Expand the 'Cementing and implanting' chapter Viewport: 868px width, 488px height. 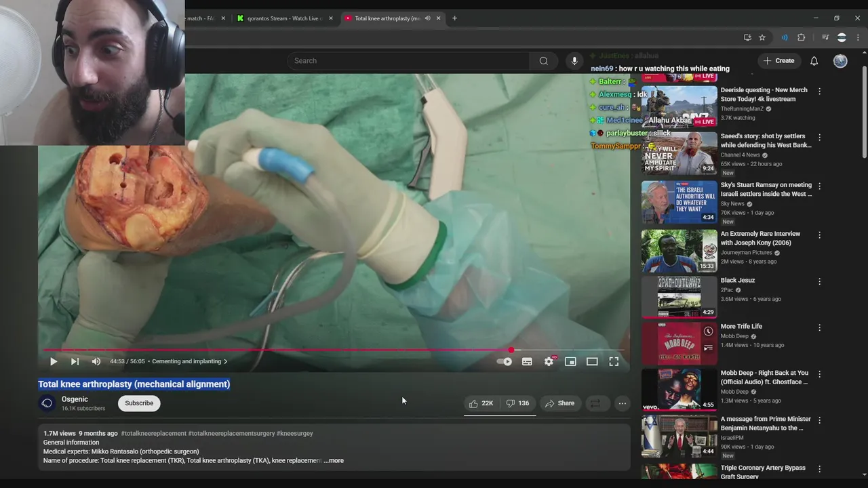[x=190, y=362]
